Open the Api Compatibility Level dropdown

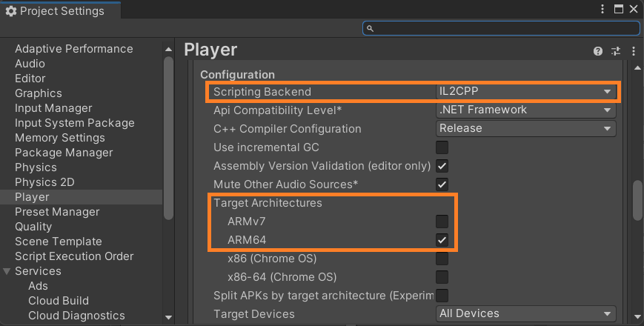(x=525, y=110)
